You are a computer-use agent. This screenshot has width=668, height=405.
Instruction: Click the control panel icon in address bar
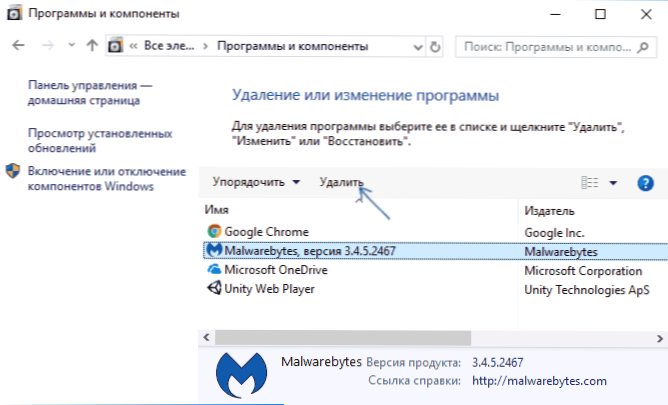pos(115,46)
